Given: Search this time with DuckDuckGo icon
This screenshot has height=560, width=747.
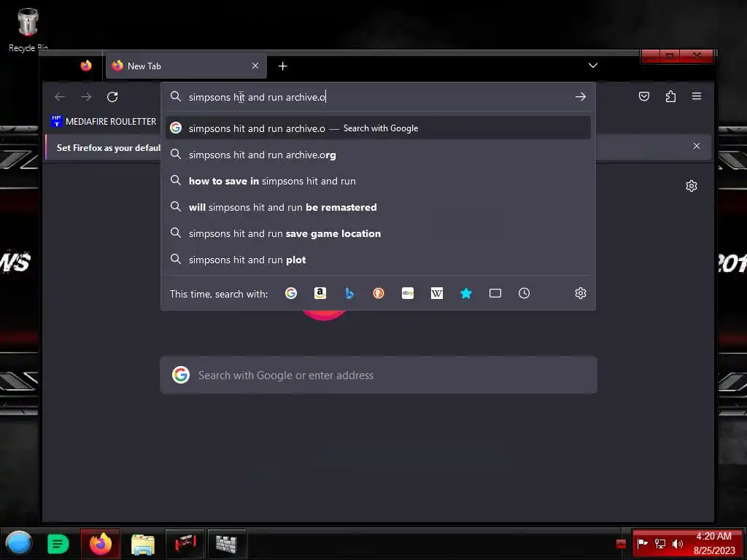Looking at the screenshot, I should pyautogui.click(x=379, y=293).
